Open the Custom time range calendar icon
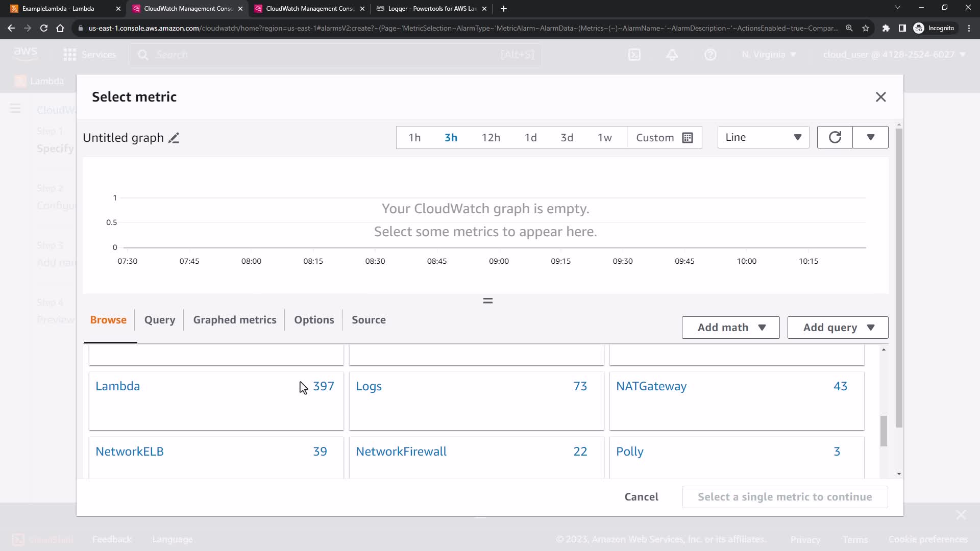 pos(688,138)
